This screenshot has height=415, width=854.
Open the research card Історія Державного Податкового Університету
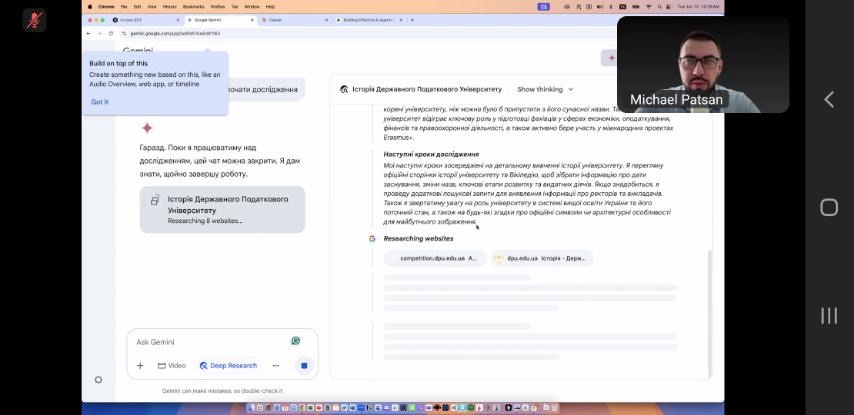222,209
